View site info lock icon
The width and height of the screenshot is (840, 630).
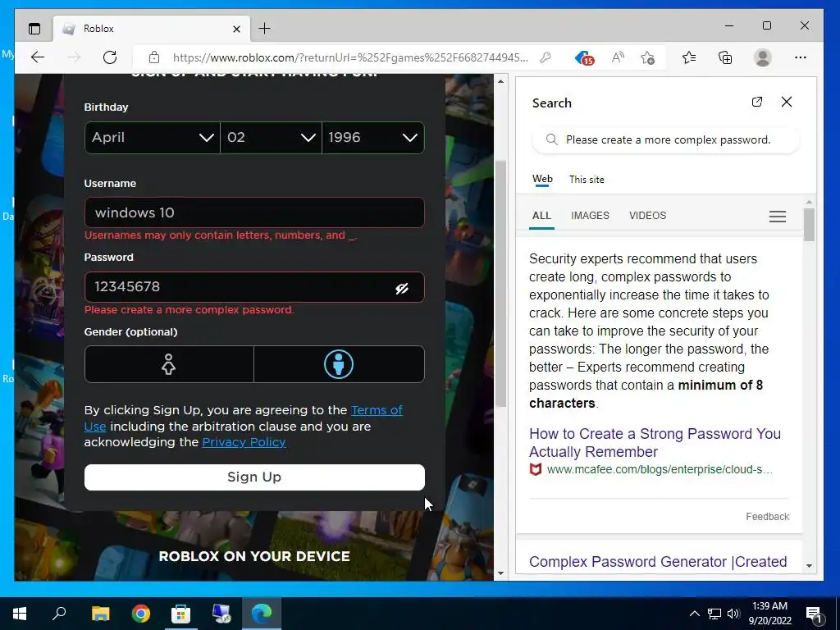click(154, 57)
